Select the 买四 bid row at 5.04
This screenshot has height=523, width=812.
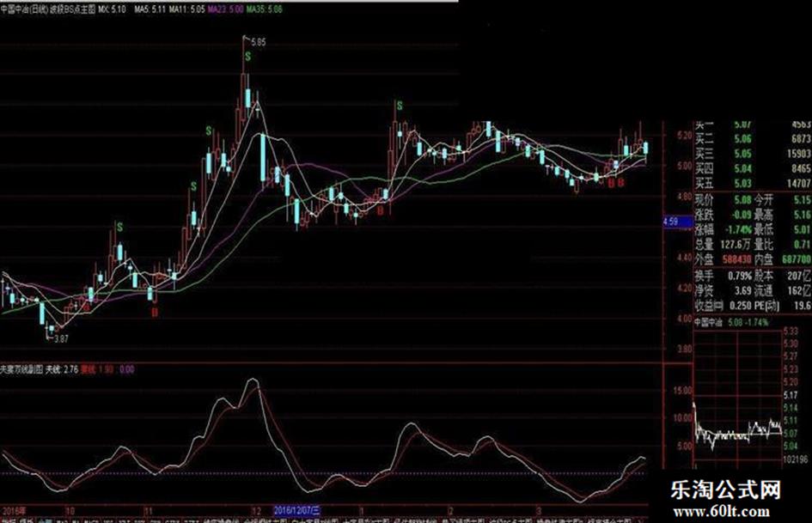753,168
